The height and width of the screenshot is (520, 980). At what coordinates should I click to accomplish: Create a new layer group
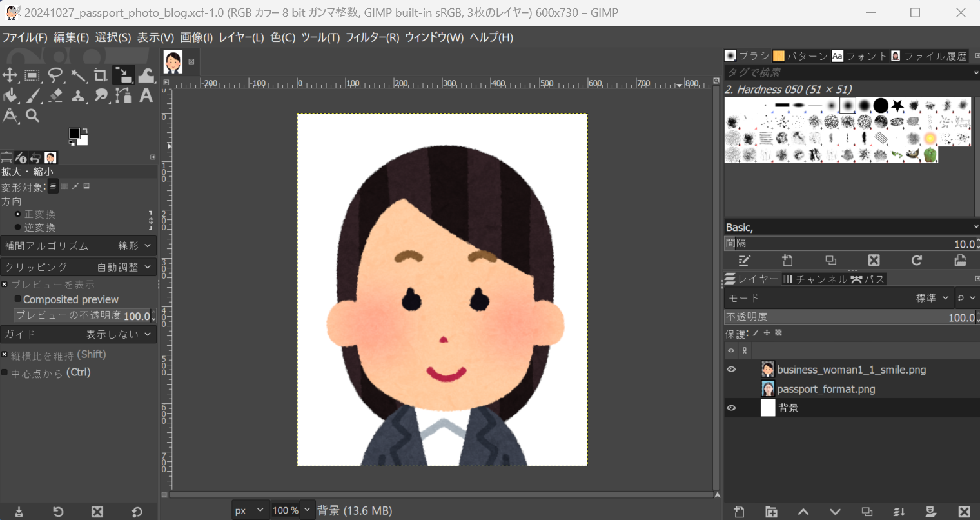pos(771,512)
